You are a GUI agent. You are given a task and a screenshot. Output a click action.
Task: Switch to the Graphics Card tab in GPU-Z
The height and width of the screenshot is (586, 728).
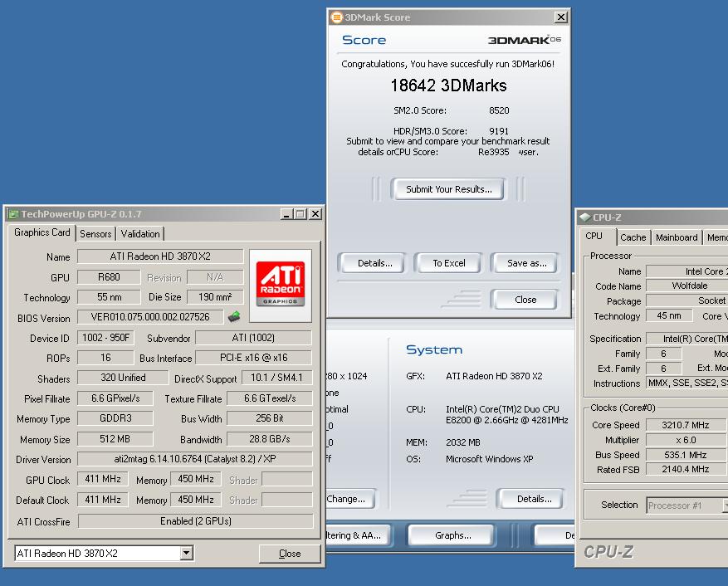coord(42,232)
